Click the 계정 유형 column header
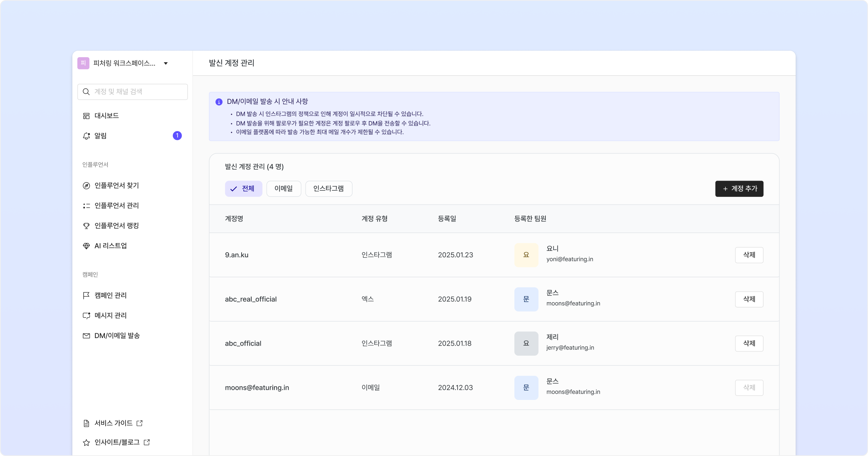The width and height of the screenshot is (868, 456). [x=375, y=219]
